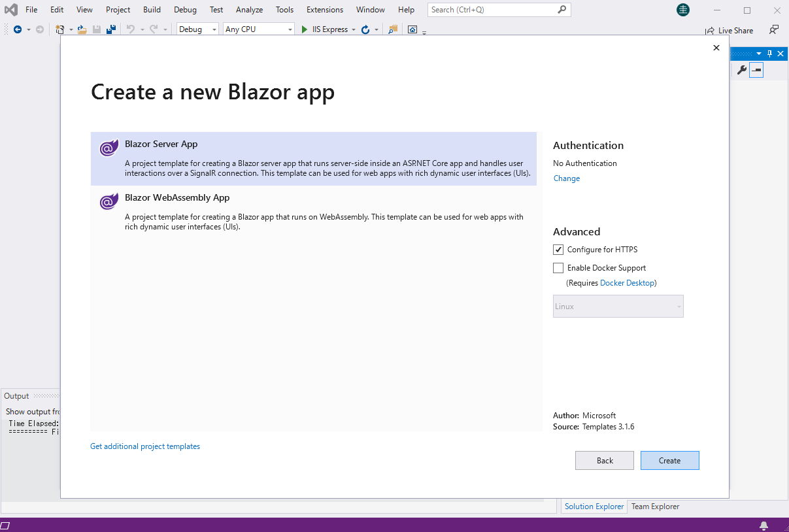
Task: Select the Save All icon
Action: click(110, 29)
